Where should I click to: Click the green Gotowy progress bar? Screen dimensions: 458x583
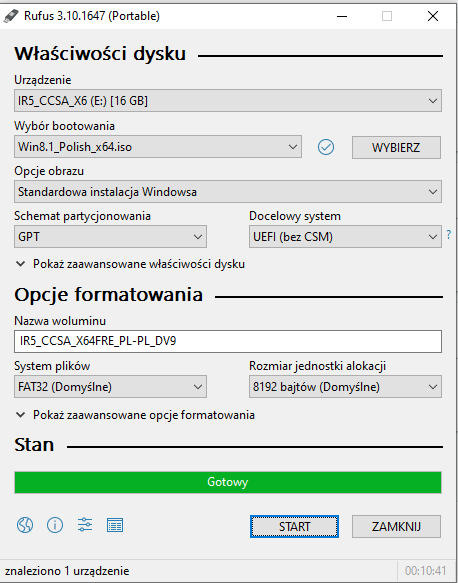(228, 482)
